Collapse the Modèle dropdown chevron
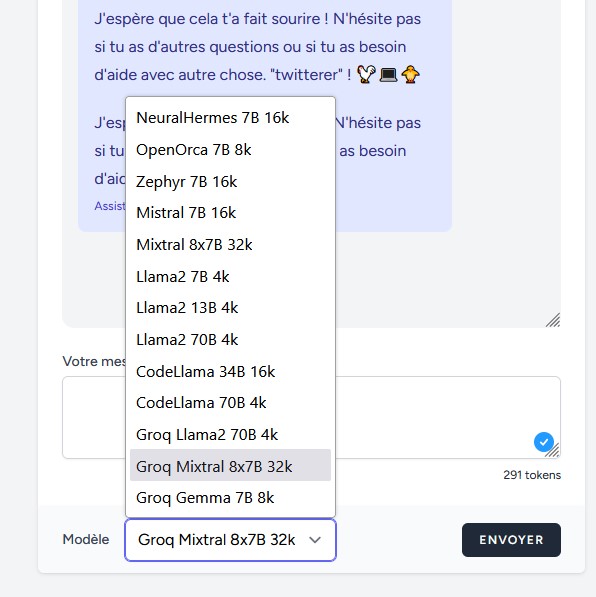Viewport: 596px width, 597px height. click(315, 540)
